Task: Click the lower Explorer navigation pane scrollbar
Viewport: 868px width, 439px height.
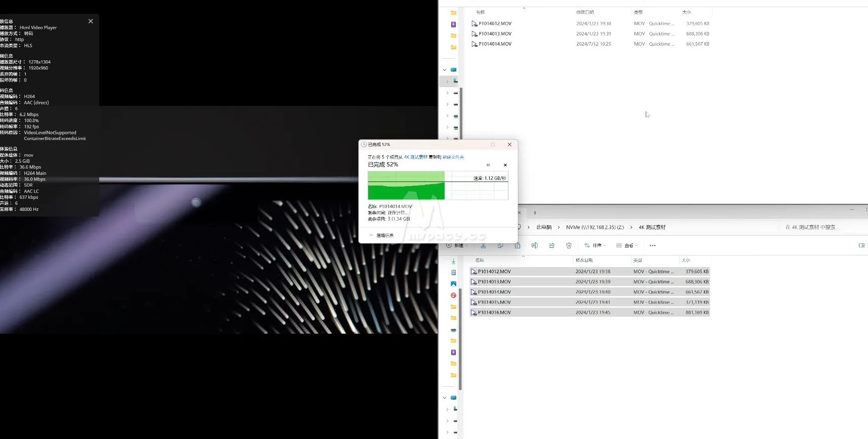Action: pyautogui.click(x=461, y=340)
